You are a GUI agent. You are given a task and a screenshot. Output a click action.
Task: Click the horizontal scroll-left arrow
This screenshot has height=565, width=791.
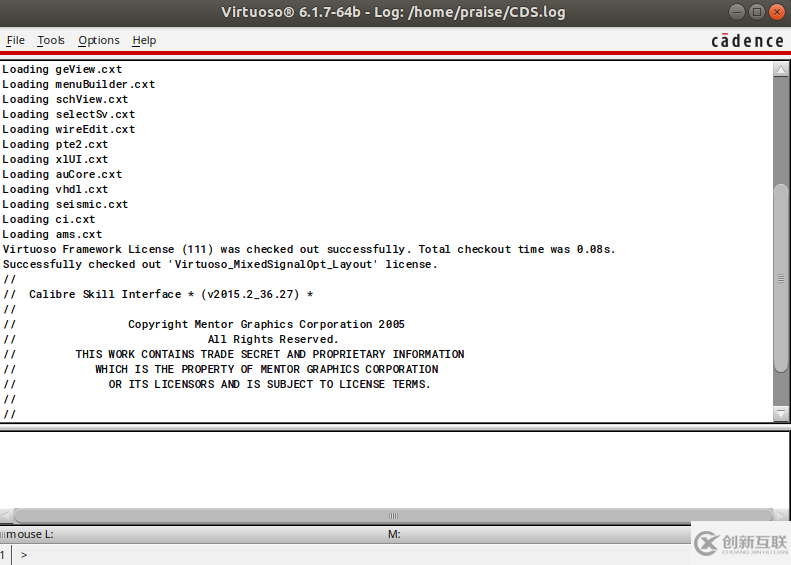(6, 516)
